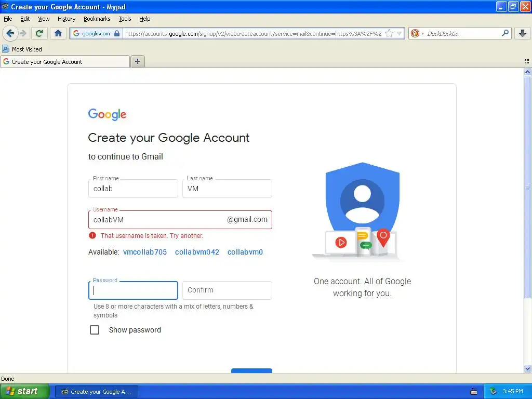Bookmark this page with the star icon
532x399 pixels.
point(389,33)
